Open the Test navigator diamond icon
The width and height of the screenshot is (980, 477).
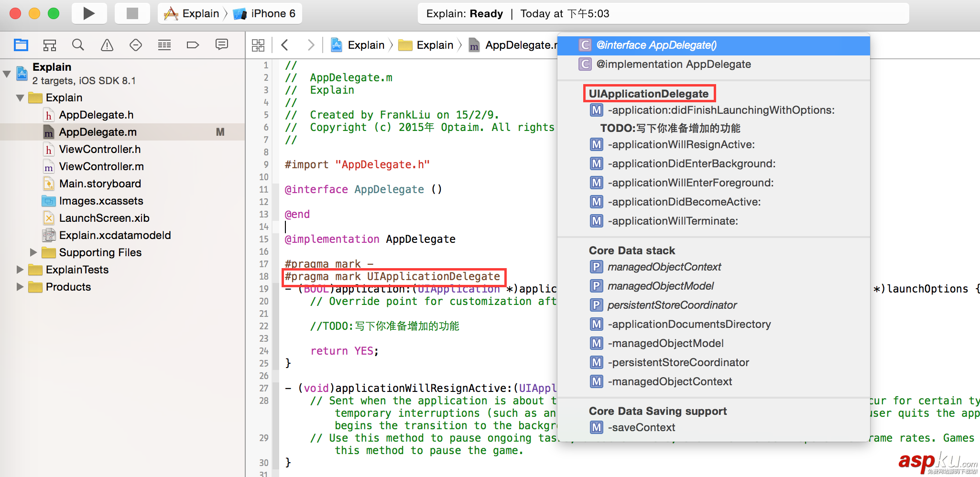tap(136, 45)
